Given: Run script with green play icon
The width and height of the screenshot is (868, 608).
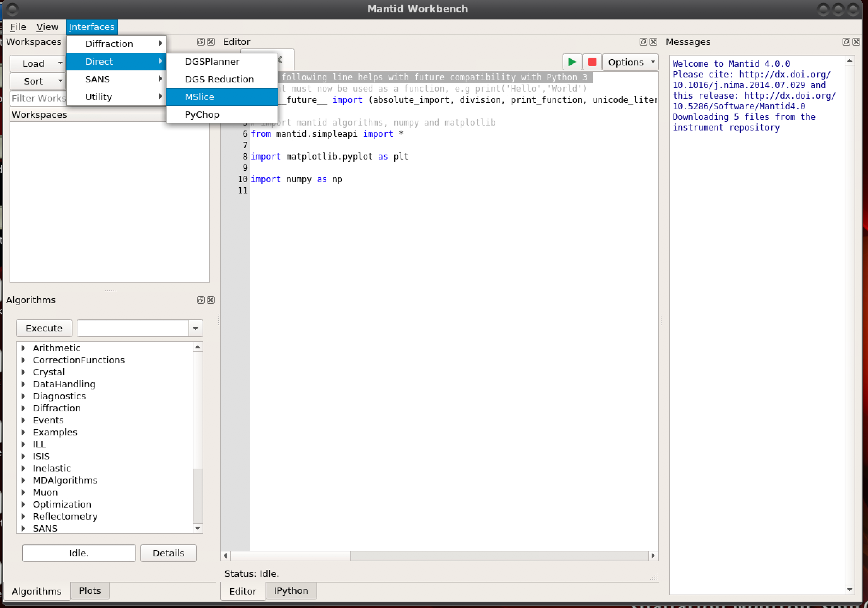Looking at the screenshot, I should pos(572,62).
